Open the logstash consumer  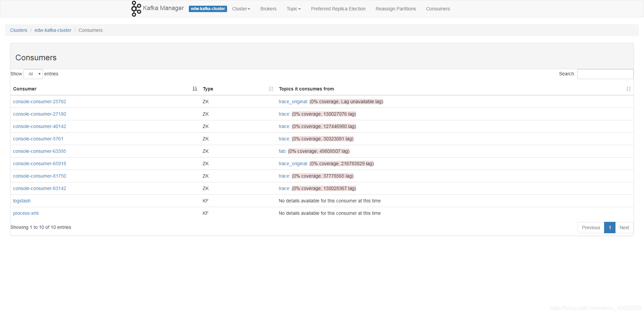pyautogui.click(x=22, y=201)
